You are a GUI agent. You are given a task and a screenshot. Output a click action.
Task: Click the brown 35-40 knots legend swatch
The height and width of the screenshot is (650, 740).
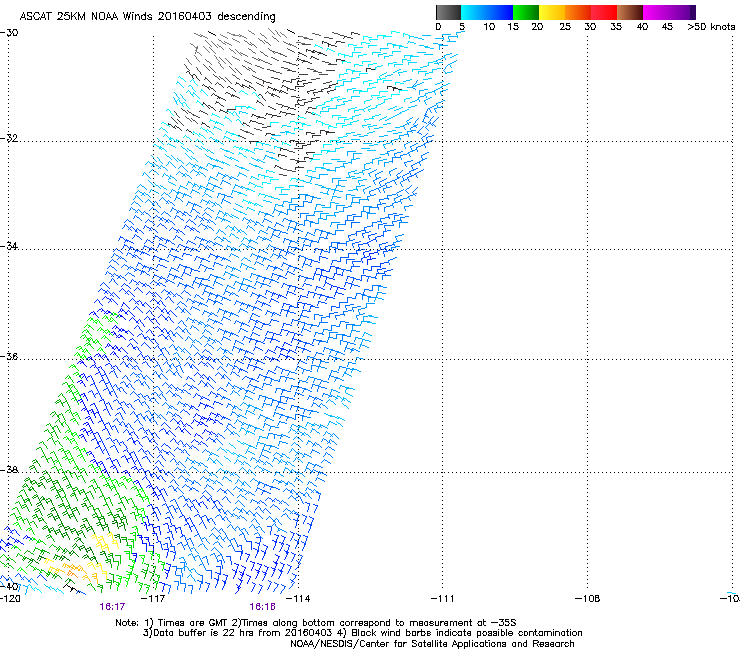pos(630,12)
